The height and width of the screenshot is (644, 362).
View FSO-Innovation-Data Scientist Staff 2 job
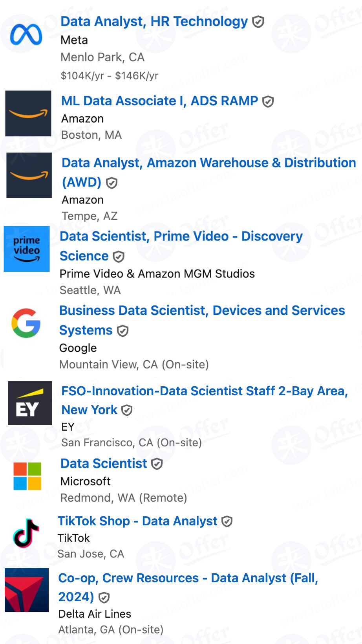[x=205, y=400]
